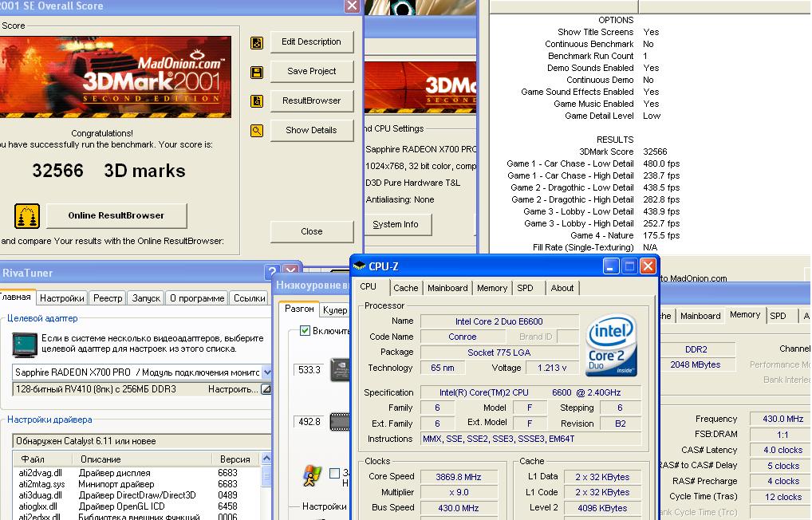Click the yellow icon beside Online ResultBrowser
The height and width of the screenshot is (520, 812).
pyautogui.click(x=27, y=216)
